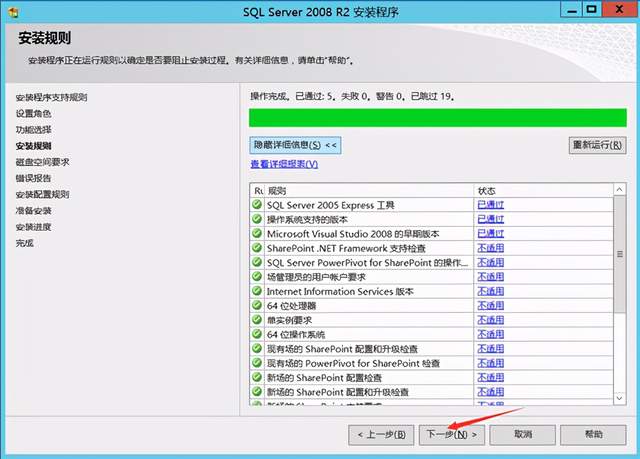This screenshot has height=459, width=640.
Task: Click check icon beside 现有场的 PowerPivot for SharePoint 检查
Action: [x=257, y=363]
